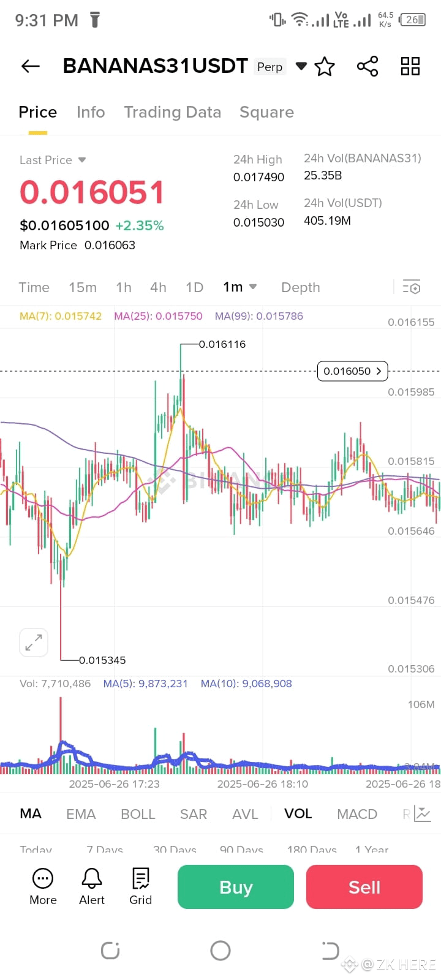
Task: Toggle the MACD indicator
Action: pyautogui.click(x=357, y=814)
